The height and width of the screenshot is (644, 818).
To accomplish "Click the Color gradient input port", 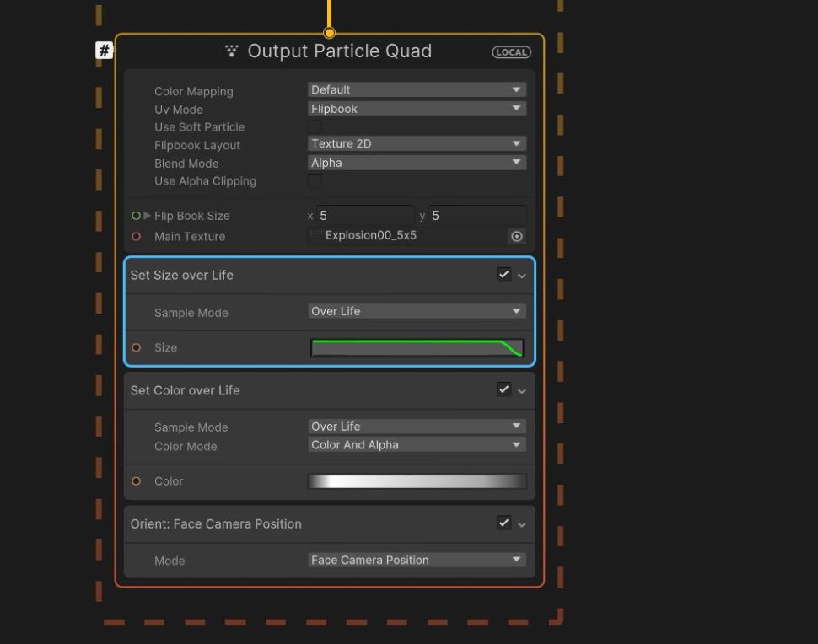I will [136, 480].
